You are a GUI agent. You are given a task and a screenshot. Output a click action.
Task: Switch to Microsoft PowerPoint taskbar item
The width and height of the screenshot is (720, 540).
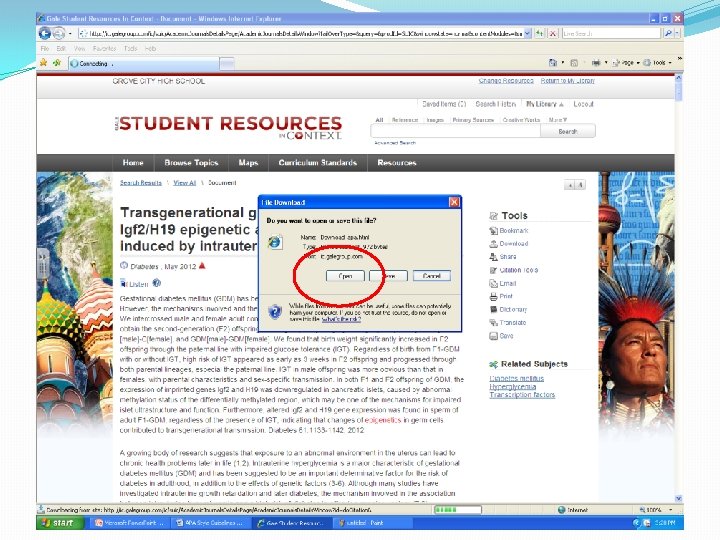pos(130,523)
